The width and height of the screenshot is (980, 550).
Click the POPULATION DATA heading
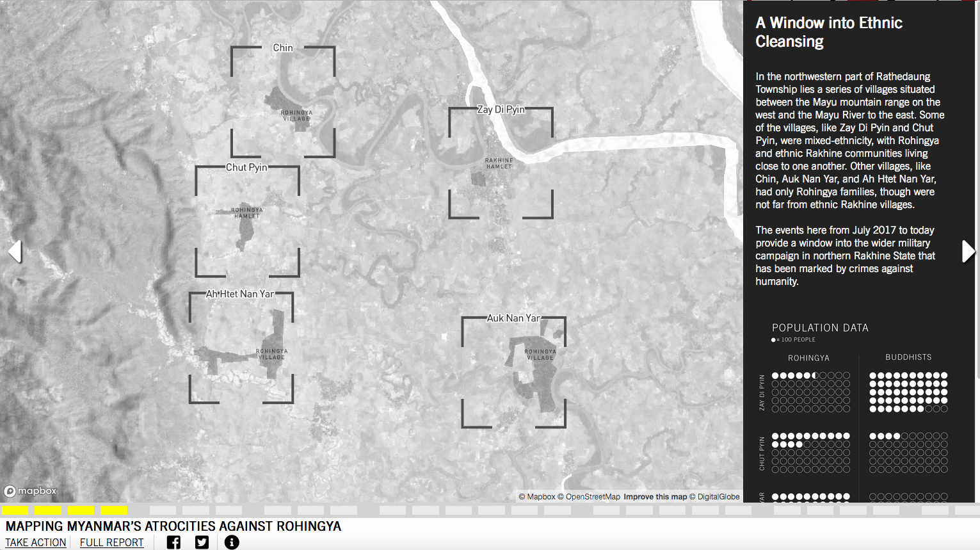[820, 328]
